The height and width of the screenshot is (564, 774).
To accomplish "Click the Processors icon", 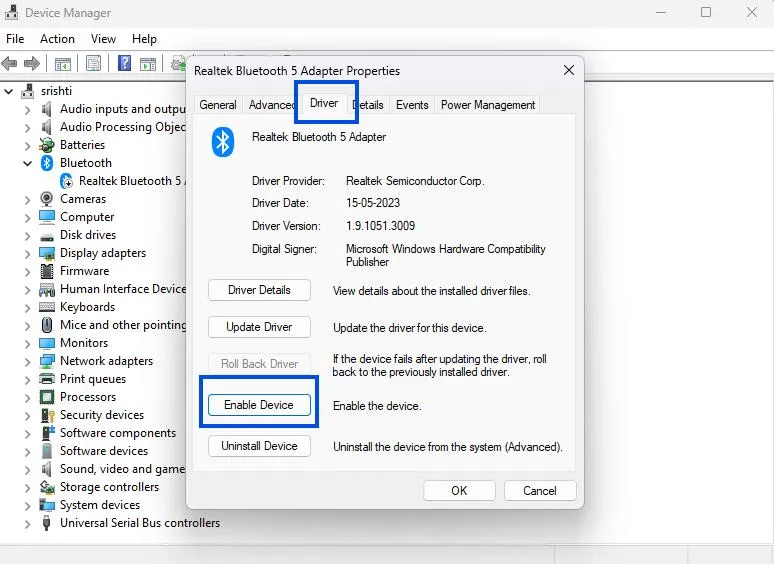I will point(47,397).
